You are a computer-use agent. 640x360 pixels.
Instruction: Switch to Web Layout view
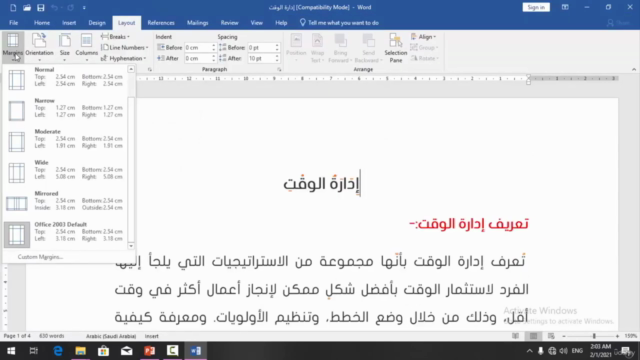551,336
